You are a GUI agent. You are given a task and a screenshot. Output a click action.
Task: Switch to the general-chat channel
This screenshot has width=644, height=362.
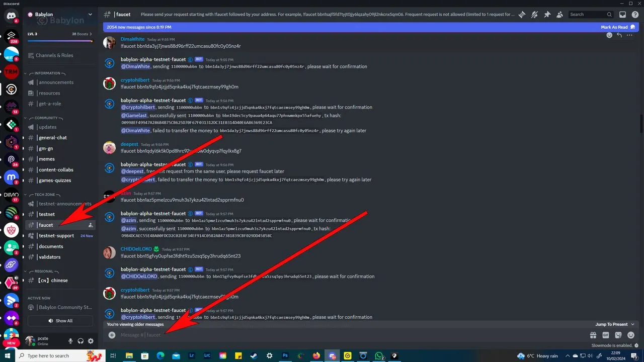60,138
